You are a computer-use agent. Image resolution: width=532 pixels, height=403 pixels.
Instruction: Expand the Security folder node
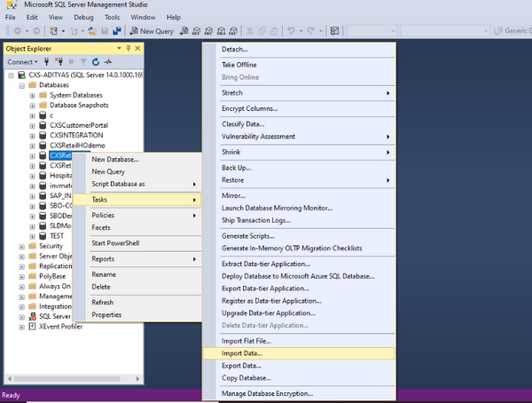pyautogui.click(x=21, y=247)
